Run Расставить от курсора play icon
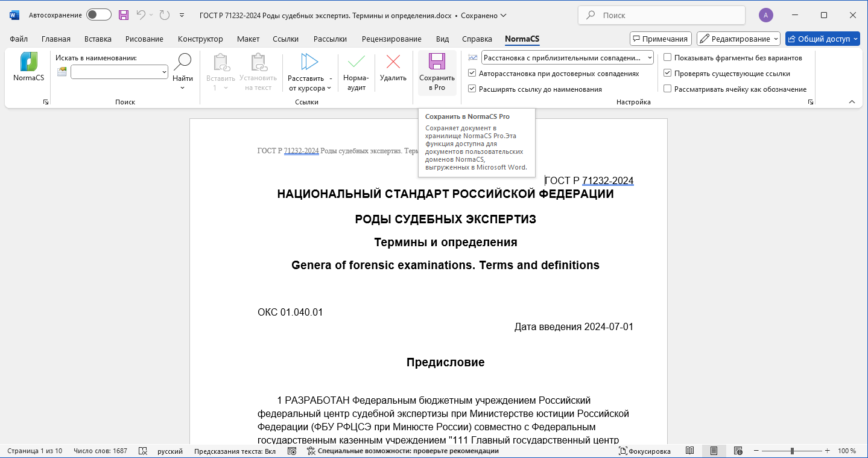 click(x=309, y=62)
